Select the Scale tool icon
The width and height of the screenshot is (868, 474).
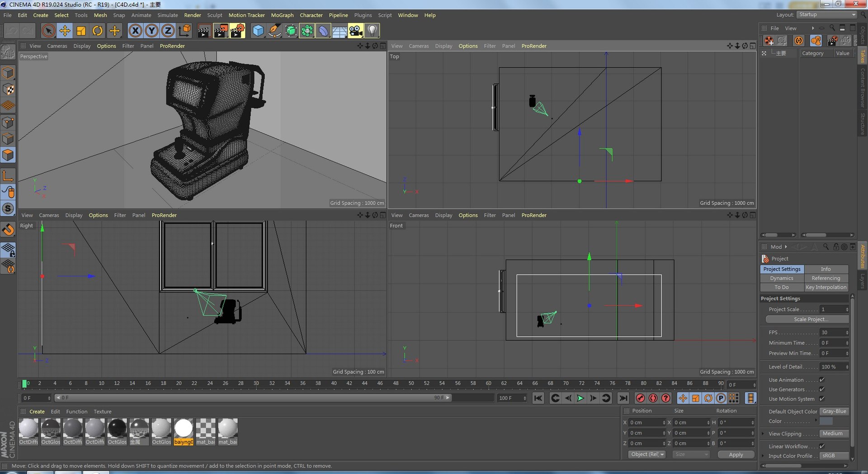(81, 31)
